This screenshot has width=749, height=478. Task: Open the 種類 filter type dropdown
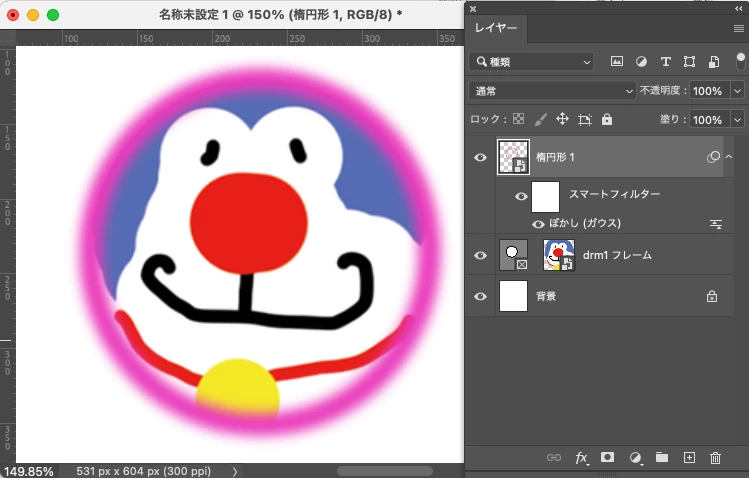pyautogui.click(x=531, y=62)
